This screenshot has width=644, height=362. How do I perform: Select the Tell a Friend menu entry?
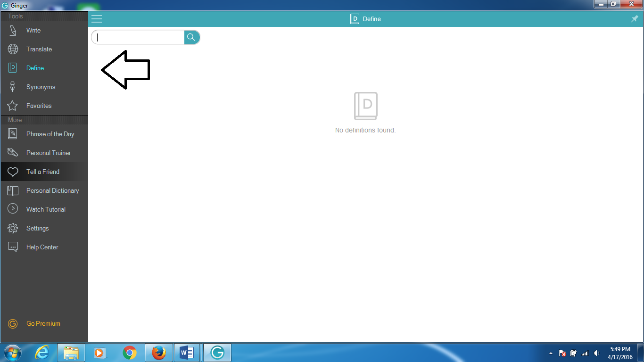43,172
